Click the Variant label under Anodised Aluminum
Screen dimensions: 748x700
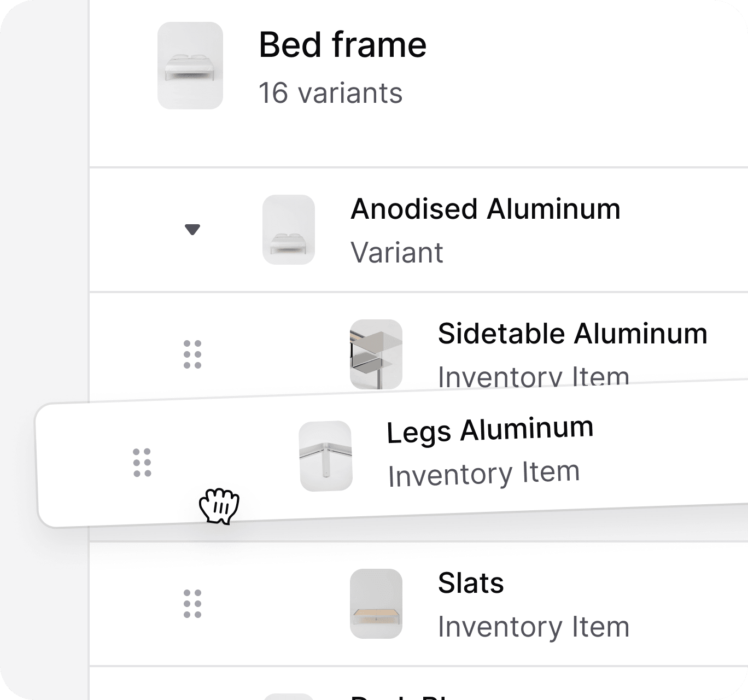coord(397,253)
